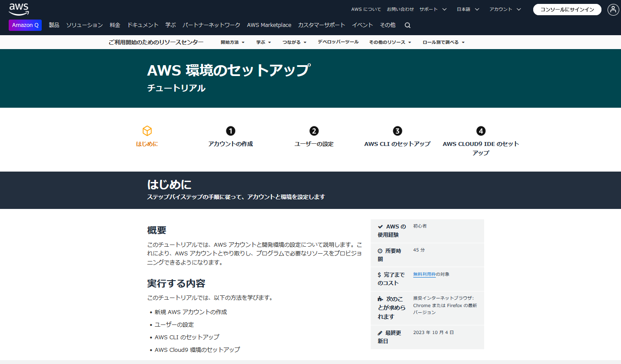Open the ソリューション menu
This screenshot has width=621, height=364.
pos(84,25)
